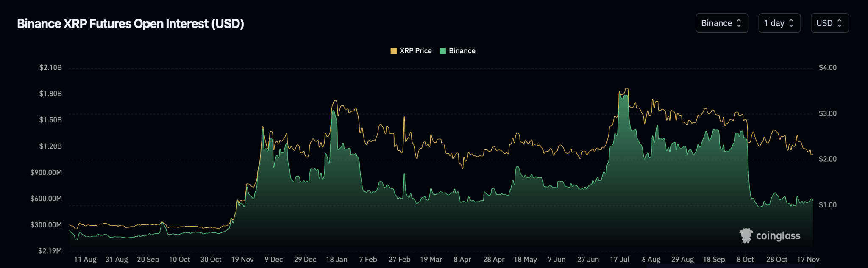Click the chevron arrows in Binance selector
The image size is (868, 268).
click(x=739, y=23)
